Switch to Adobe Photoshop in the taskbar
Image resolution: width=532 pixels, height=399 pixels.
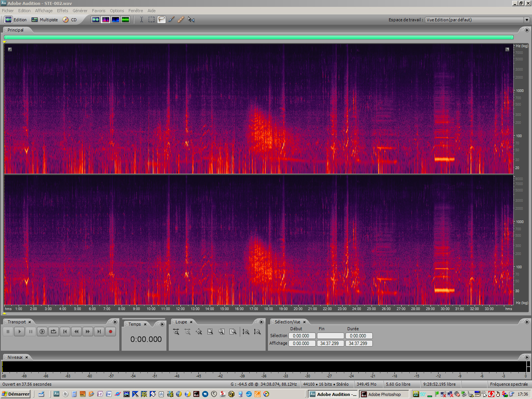pos(384,394)
